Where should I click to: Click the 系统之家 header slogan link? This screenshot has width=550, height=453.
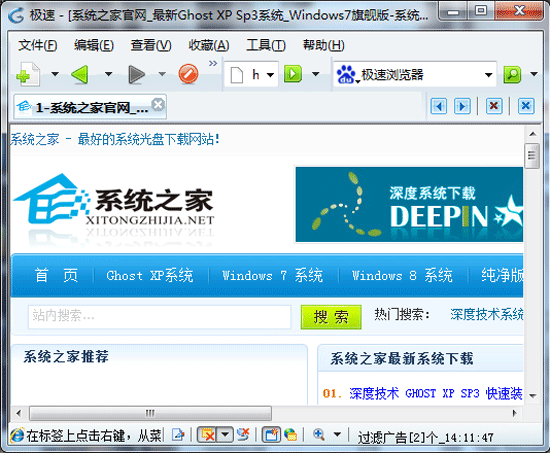point(115,139)
